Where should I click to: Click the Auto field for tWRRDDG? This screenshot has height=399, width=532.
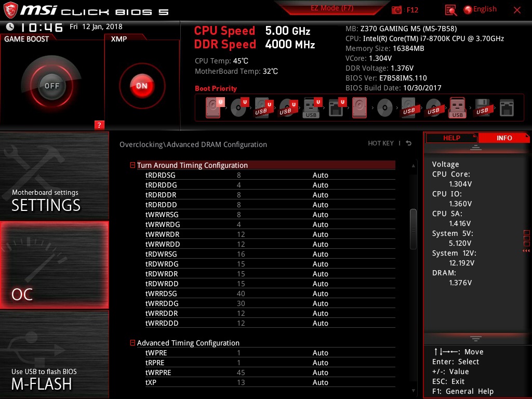coord(320,303)
